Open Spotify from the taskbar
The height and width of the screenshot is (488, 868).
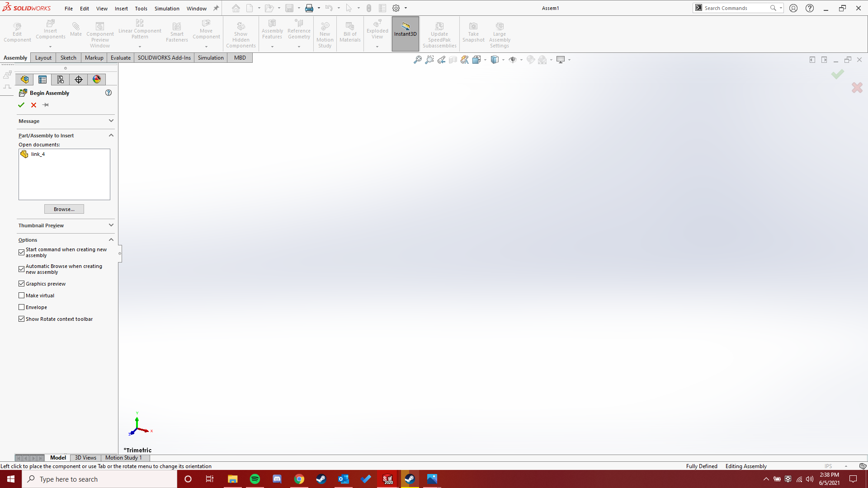pyautogui.click(x=255, y=479)
